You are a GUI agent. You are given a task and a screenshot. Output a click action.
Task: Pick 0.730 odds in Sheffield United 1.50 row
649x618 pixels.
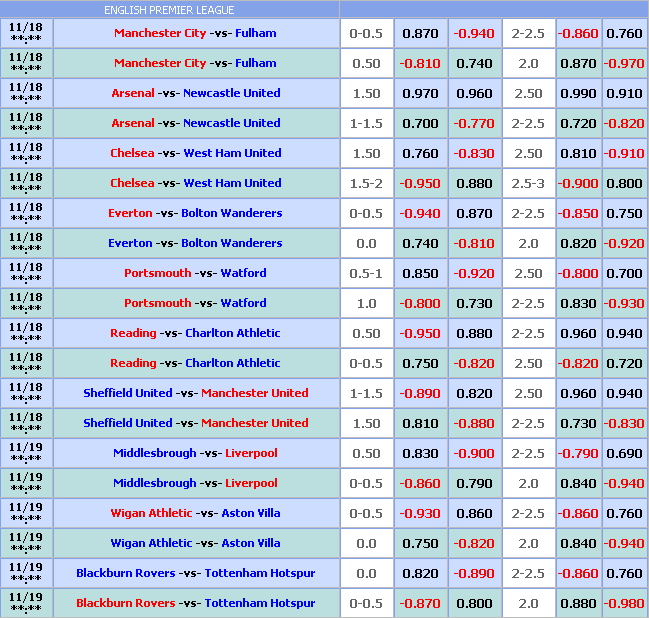pos(578,423)
